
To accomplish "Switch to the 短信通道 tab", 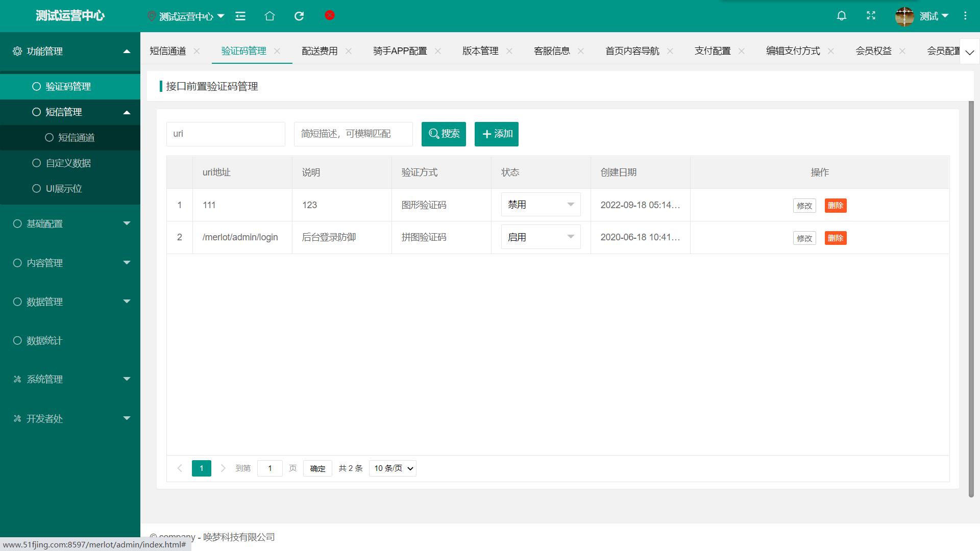I will pyautogui.click(x=168, y=51).
